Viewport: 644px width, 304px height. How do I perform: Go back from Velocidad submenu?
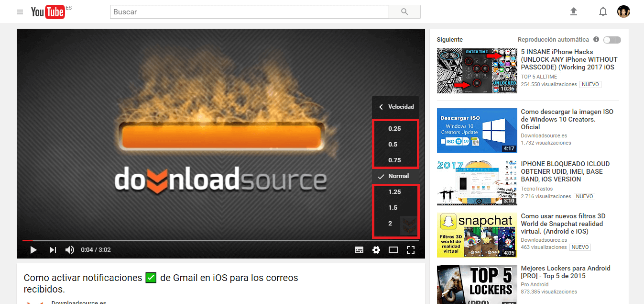coord(395,107)
